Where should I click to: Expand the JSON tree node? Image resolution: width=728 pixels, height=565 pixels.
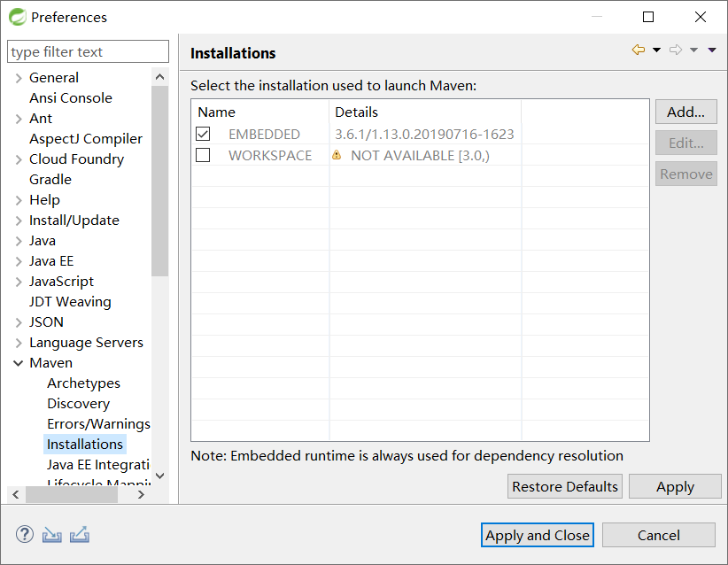19,322
